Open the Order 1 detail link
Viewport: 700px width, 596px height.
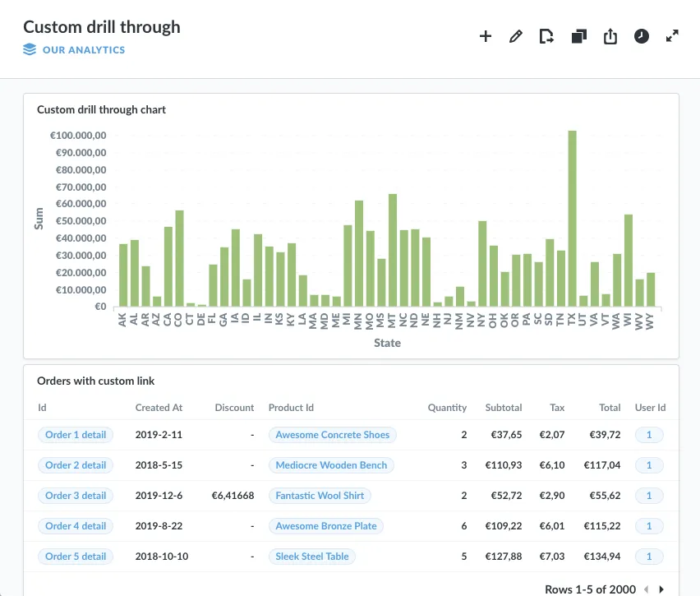pos(76,435)
